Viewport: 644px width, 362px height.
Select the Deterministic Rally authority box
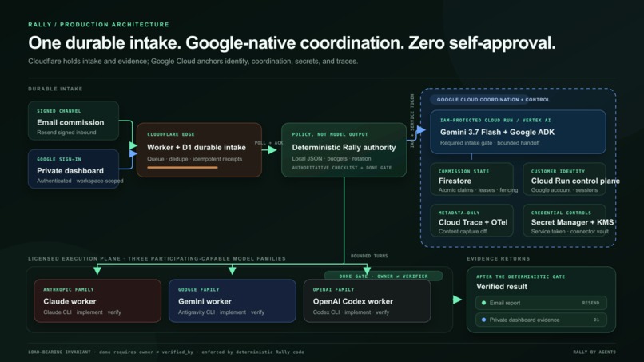pyautogui.click(x=344, y=150)
